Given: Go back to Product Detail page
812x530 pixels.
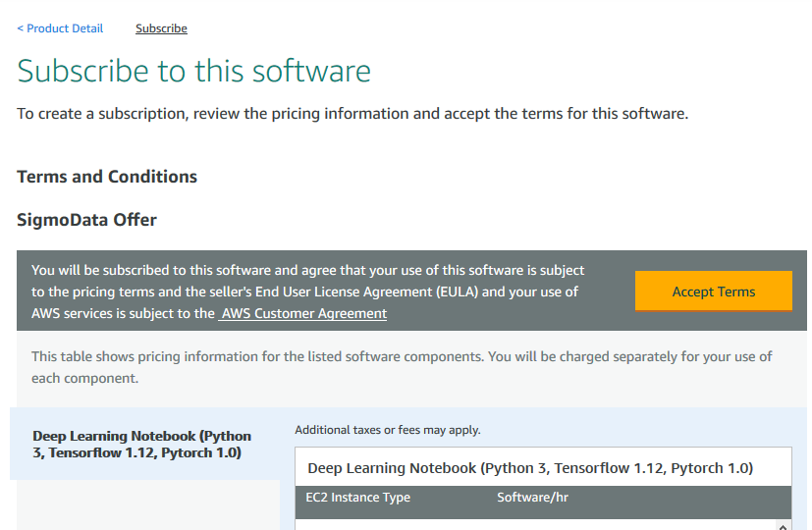Looking at the screenshot, I should point(60,28).
